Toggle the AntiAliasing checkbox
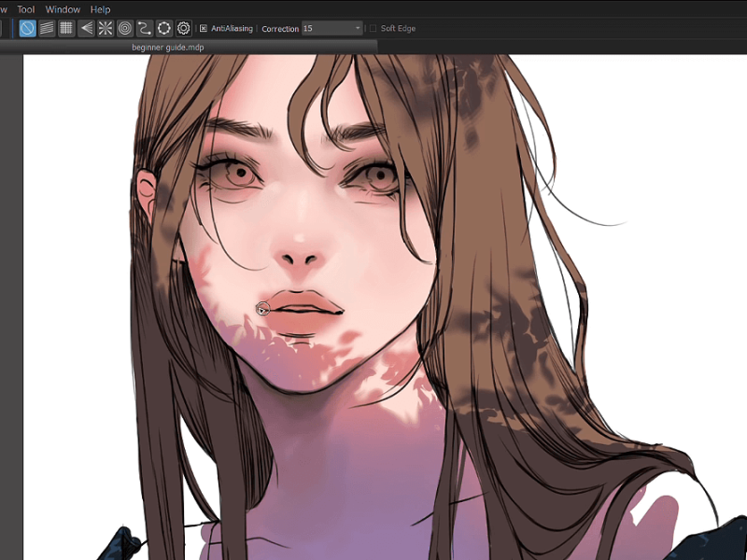 coord(204,29)
